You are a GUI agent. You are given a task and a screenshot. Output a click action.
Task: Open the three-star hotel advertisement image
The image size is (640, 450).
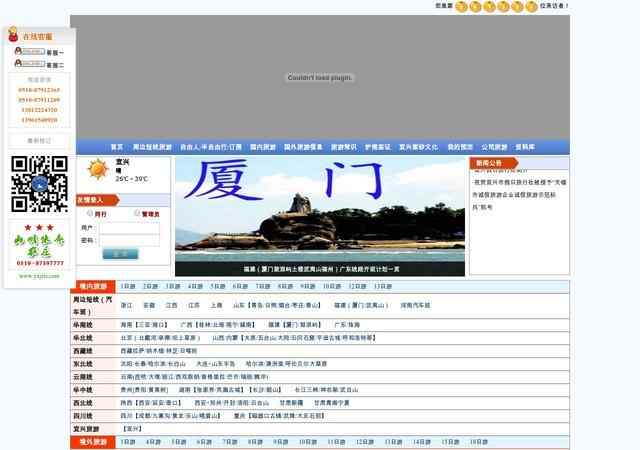click(x=40, y=245)
